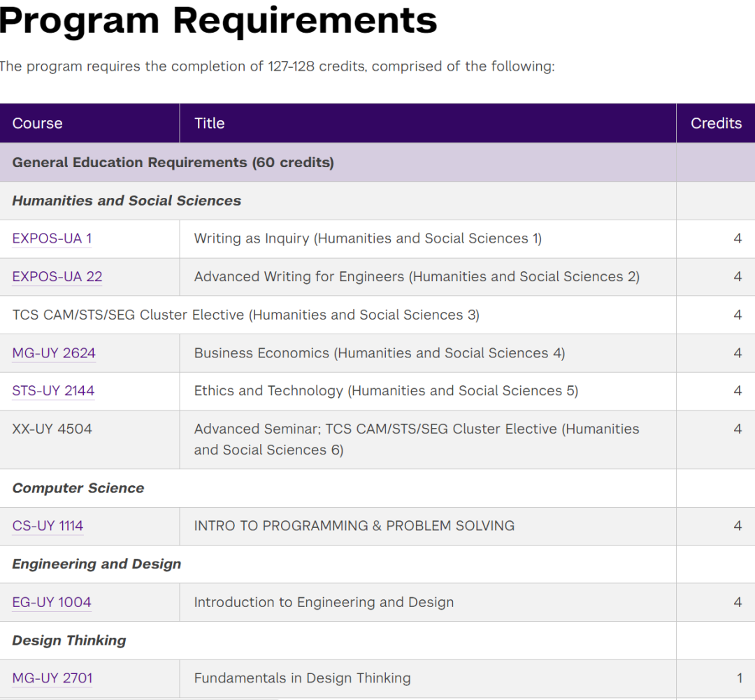Click the 127-128 credits description sentence
Screen dimensions: 755x700
coord(278,66)
